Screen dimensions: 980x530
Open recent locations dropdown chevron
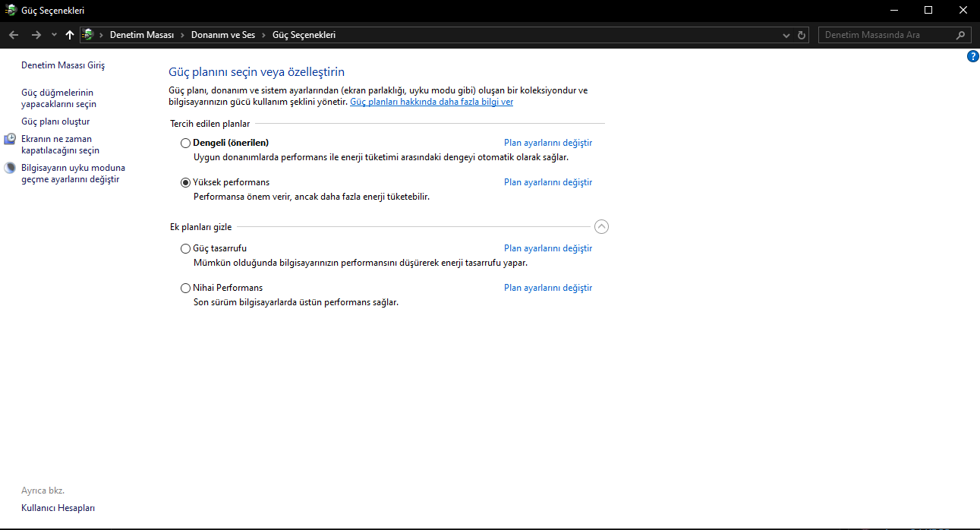coord(54,35)
